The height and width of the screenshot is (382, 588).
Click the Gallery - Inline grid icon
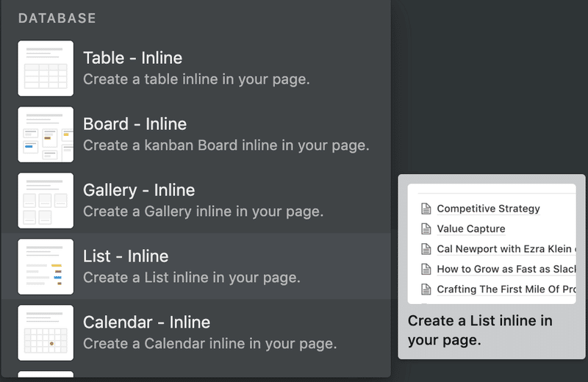coord(46,201)
